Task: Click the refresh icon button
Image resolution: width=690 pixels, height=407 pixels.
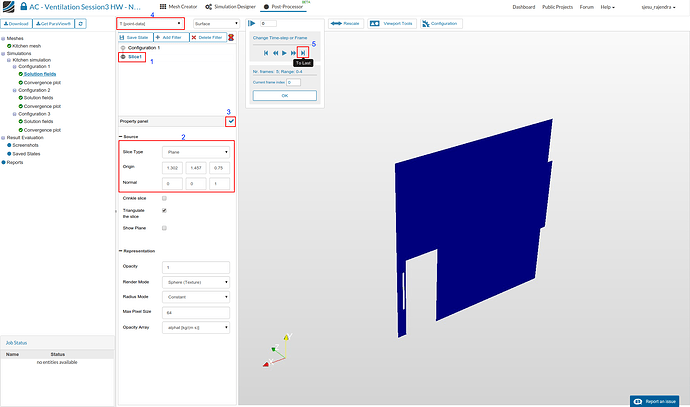Action: click(x=81, y=24)
